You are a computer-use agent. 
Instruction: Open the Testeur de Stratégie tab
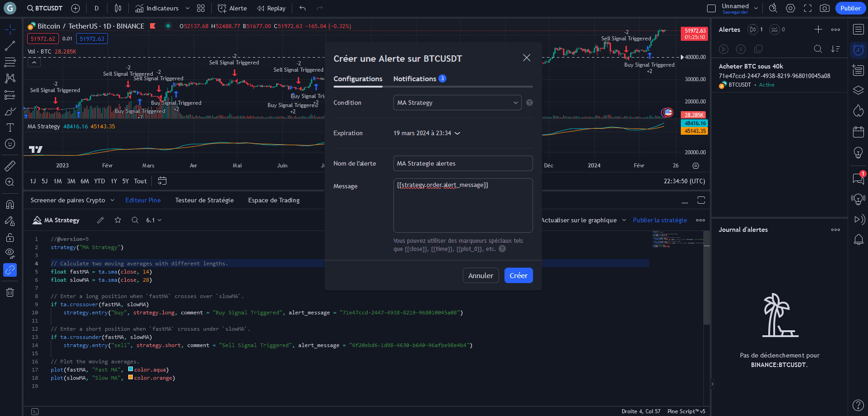204,200
